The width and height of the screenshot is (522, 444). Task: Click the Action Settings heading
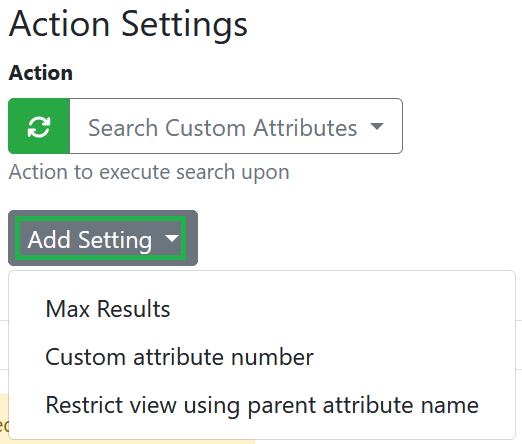[128, 25]
